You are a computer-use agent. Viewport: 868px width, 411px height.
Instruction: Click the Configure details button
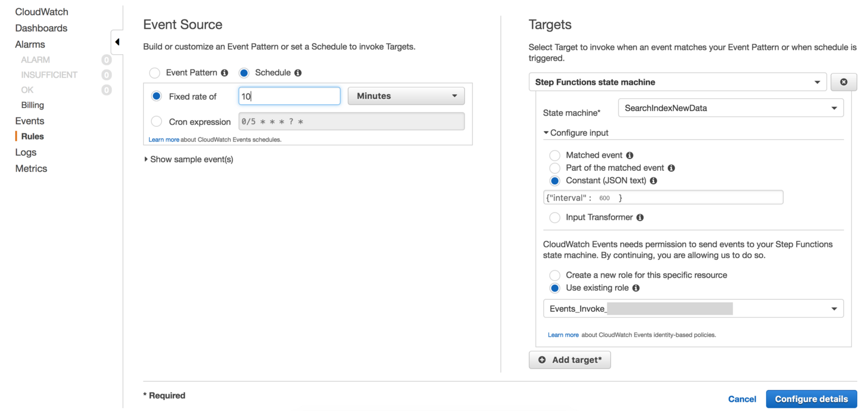pos(811,399)
